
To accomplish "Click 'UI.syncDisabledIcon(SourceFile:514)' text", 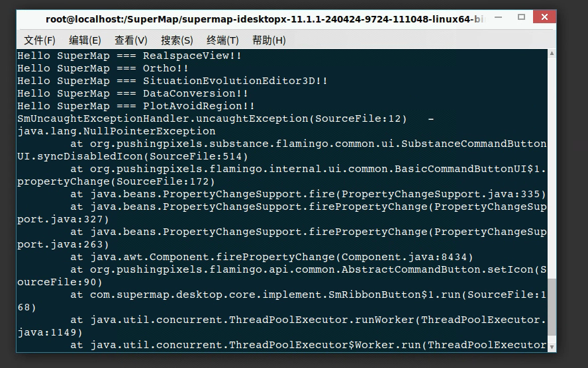I will (x=132, y=156).
